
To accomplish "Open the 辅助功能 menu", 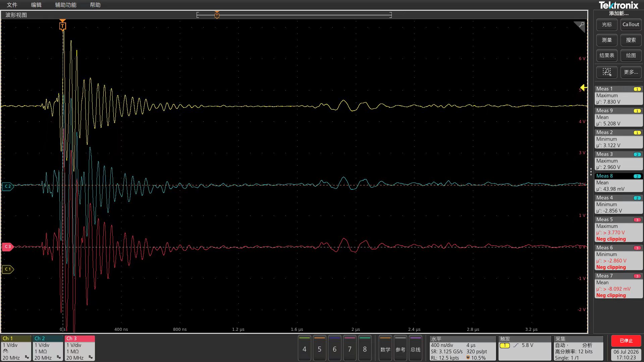I will (66, 5).
